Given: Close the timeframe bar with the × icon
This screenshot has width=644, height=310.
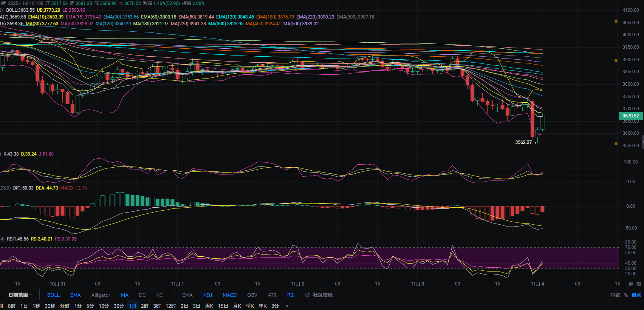Looking at the screenshot, I should pyautogui.click(x=287, y=306).
